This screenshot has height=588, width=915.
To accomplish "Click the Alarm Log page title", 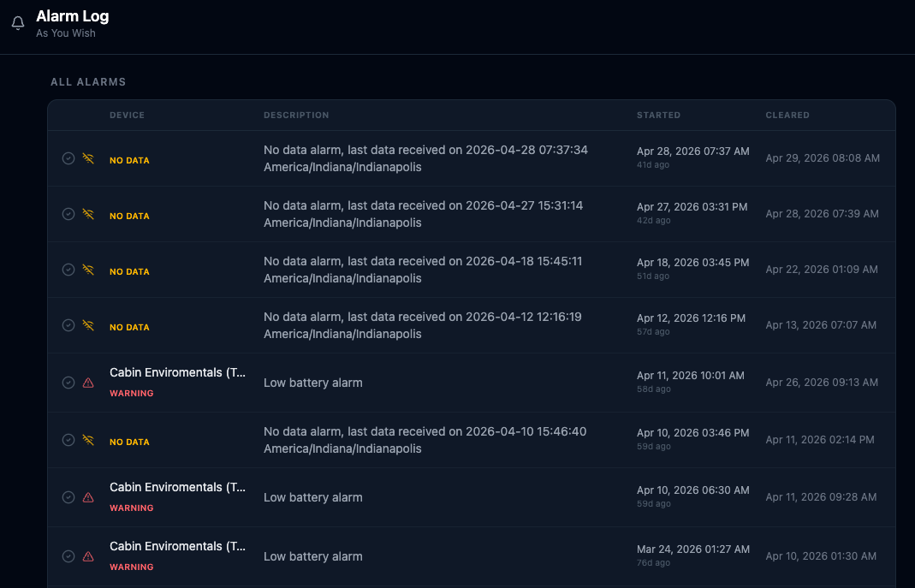I will 73,16.
